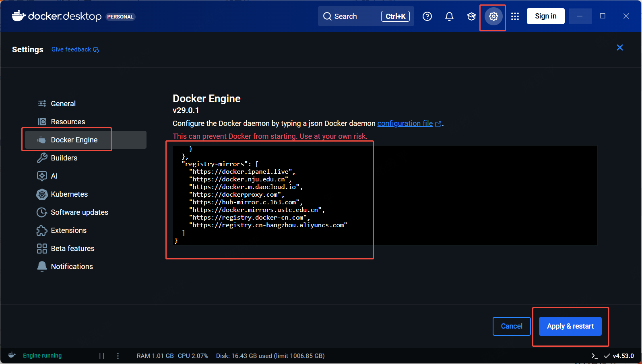Click the Docker whale logo

pyautogui.click(x=19, y=16)
